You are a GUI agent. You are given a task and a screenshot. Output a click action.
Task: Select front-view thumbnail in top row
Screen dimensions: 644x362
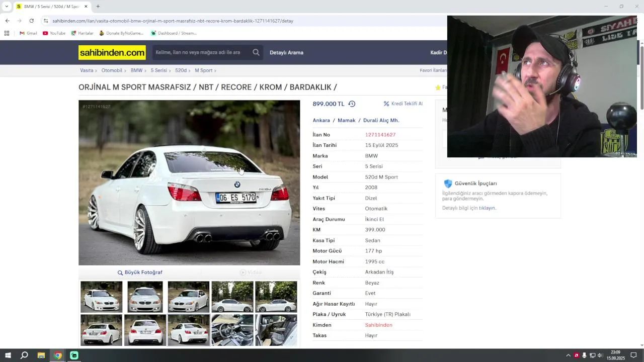click(x=145, y=297)
